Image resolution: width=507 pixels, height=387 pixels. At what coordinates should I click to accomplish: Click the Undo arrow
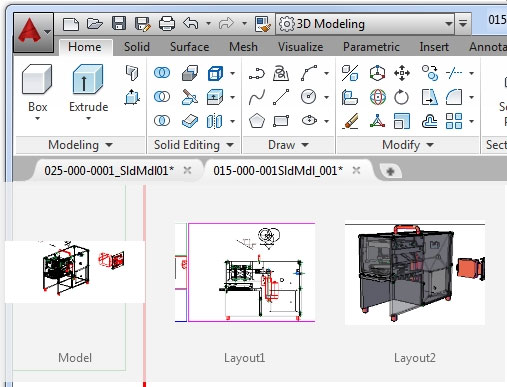pyautogui.click(x=191, y=23)
